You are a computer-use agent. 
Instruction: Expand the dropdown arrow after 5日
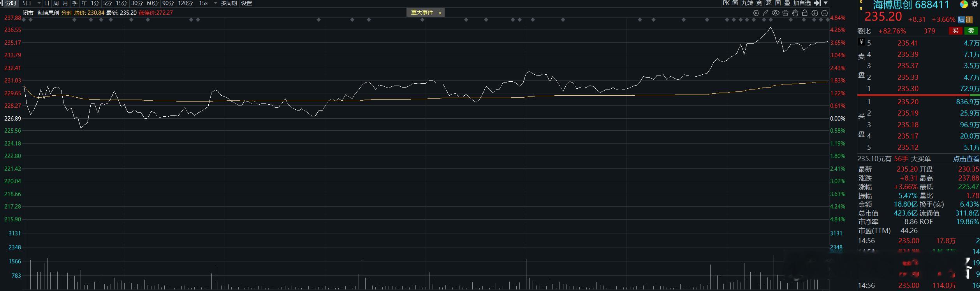pyautogui.click(x=39, y=3)
